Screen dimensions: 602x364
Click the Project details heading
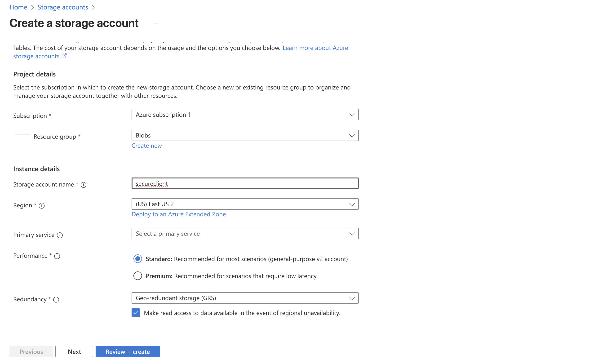[35, 74]
